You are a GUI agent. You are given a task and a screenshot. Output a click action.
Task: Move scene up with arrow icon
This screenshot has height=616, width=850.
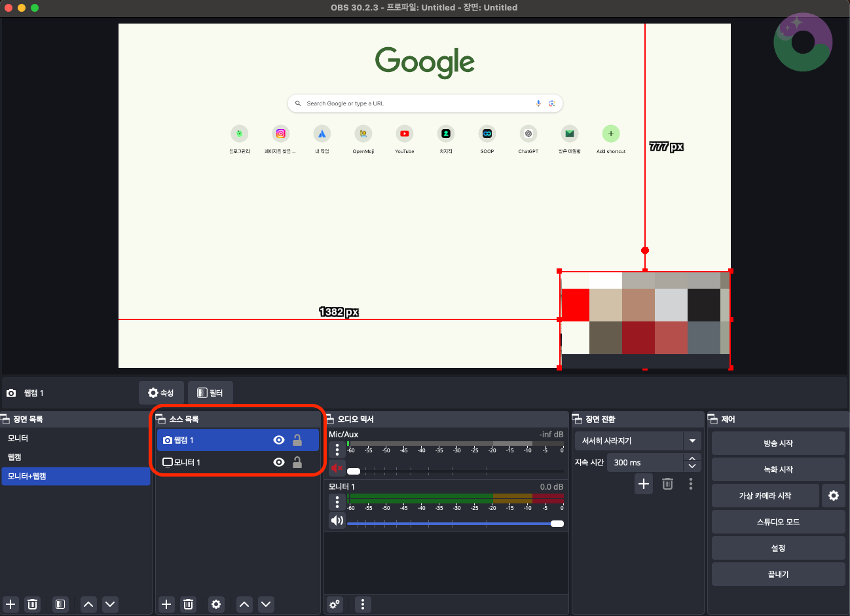pyautogui.click(x=88, y=604)
